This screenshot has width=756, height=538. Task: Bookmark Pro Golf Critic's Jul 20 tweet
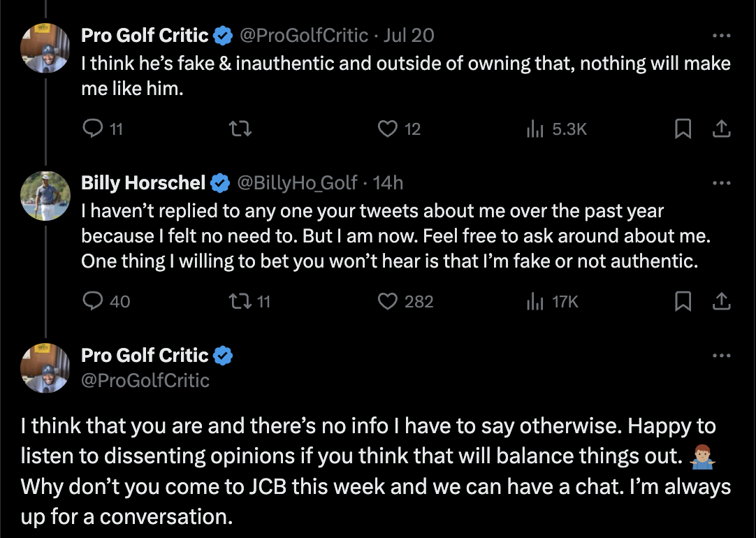683,129
